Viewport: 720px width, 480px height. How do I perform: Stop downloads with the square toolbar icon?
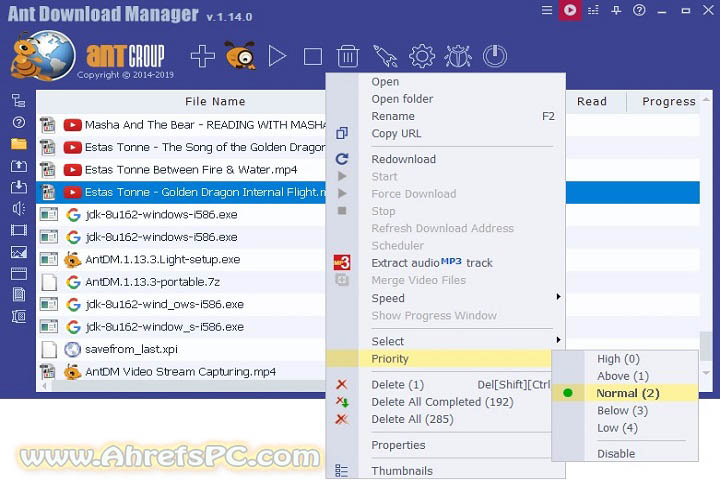pos(313,57)
